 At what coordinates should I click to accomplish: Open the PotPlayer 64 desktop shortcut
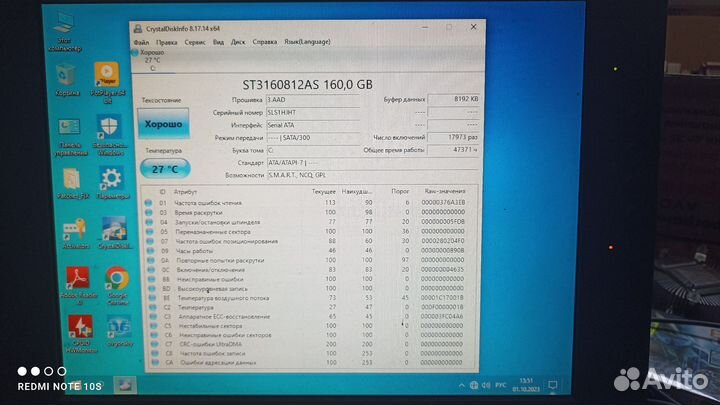(x=107, y=83)
